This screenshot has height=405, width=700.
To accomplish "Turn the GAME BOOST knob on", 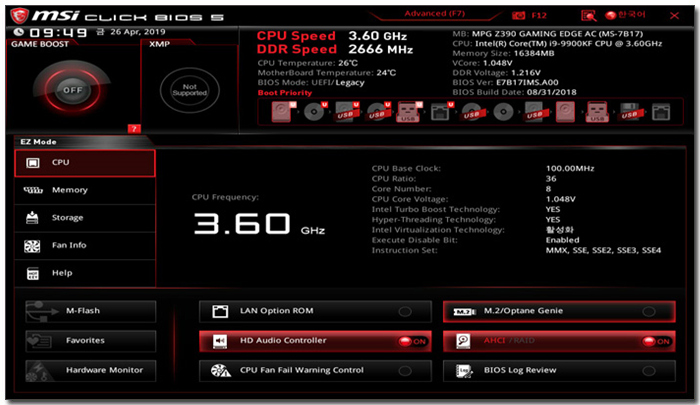I will 72,90.
